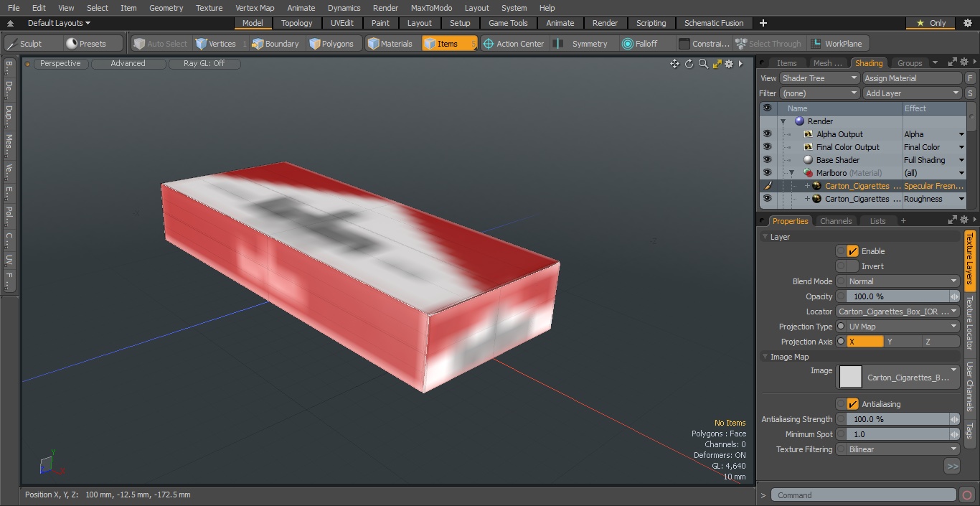
Task: Adjust the Opacity slider arrows
Action: [x=955, y=296]
